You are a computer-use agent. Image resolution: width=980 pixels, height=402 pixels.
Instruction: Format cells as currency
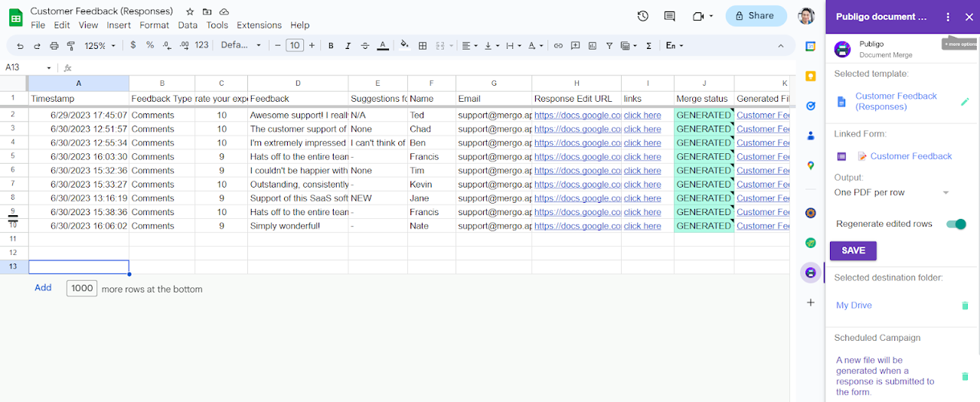click(x=133, y=45)
